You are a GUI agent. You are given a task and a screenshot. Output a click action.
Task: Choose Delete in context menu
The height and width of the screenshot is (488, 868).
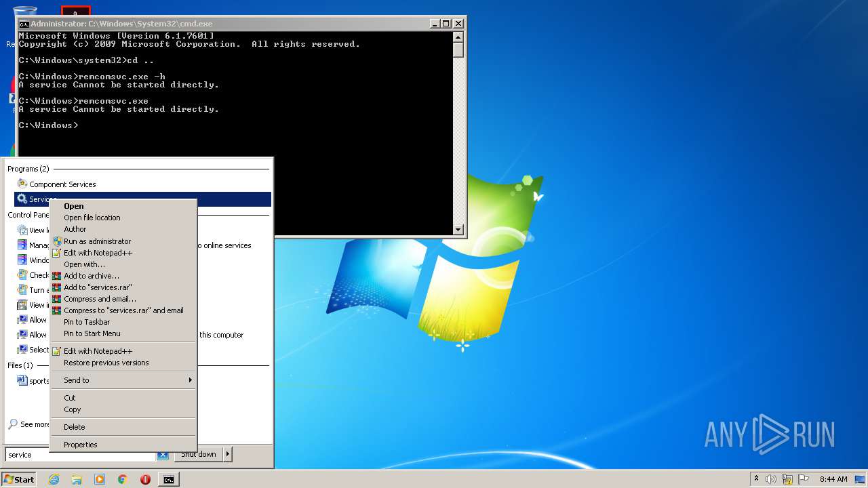pos(123,427)
